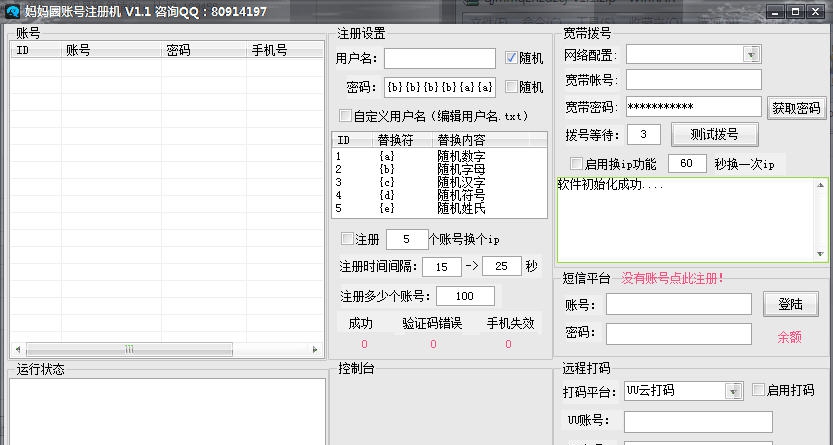Image resolution: width=833 pixels, height=445 pixels.
Task: Click the 测试拨号 button
Action: [715, 135]
